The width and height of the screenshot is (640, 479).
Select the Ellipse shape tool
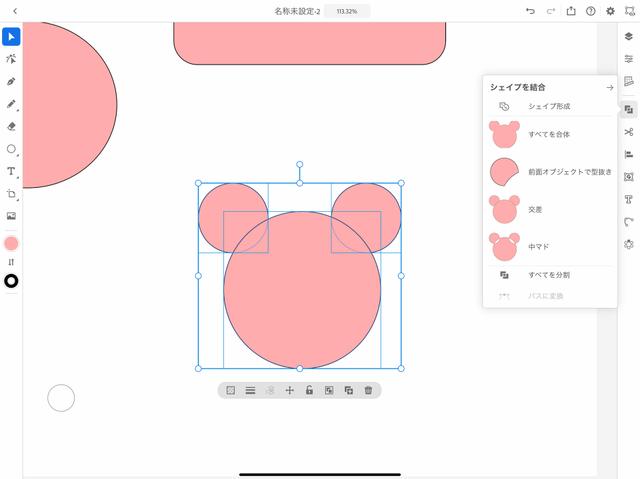(11, 149)
